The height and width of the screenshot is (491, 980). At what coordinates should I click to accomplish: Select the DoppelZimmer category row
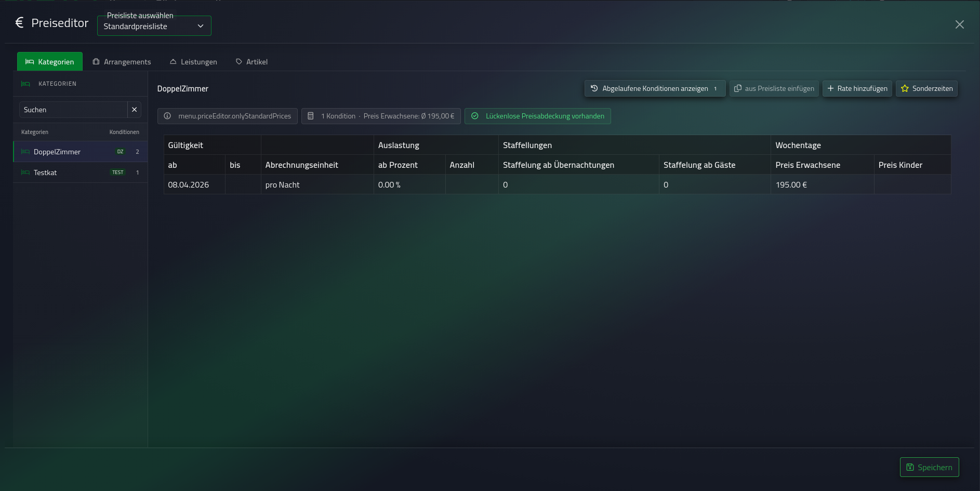81,152
